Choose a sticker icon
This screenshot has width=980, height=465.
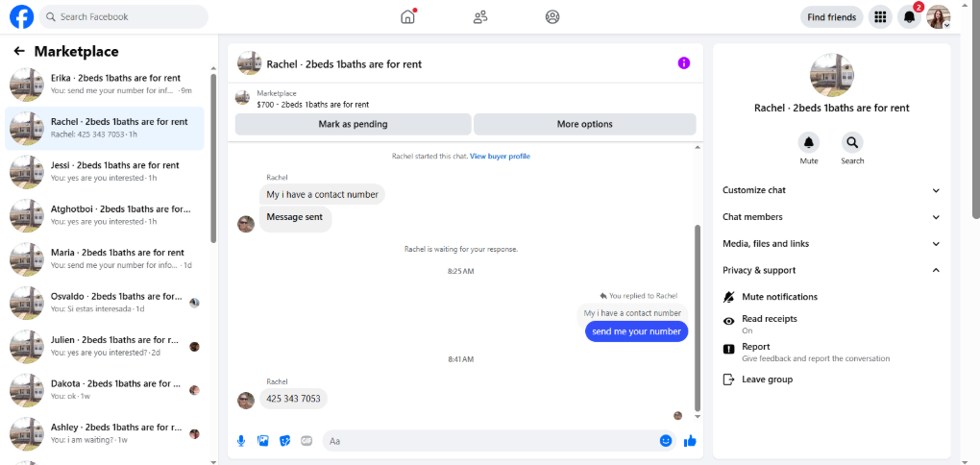284,441
